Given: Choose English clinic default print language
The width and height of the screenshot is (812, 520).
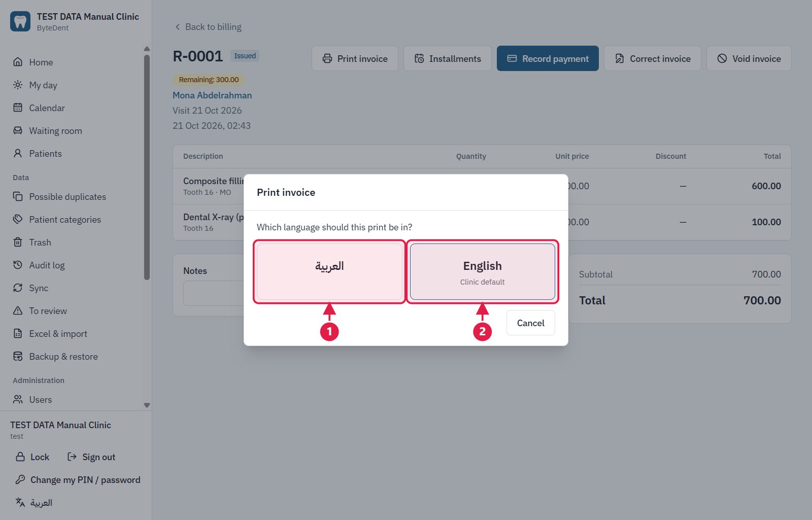Looking at the screenshot, I should [x=482, y=271].
